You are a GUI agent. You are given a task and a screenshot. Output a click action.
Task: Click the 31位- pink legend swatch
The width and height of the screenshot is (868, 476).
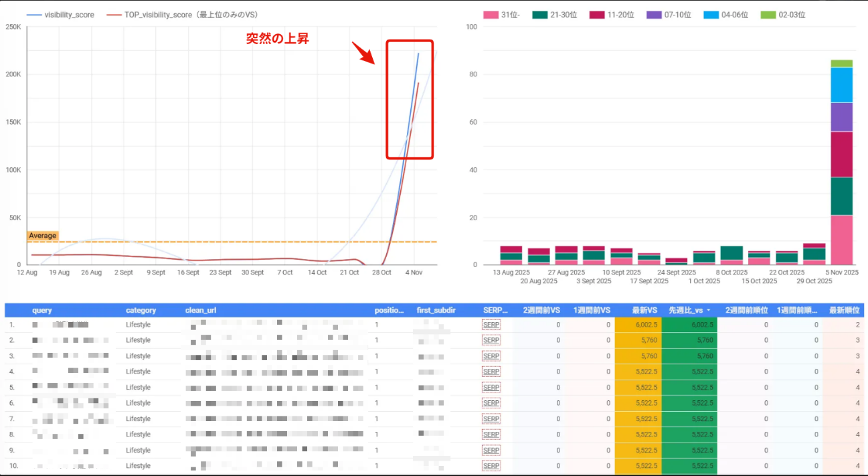tap(491, 14)
